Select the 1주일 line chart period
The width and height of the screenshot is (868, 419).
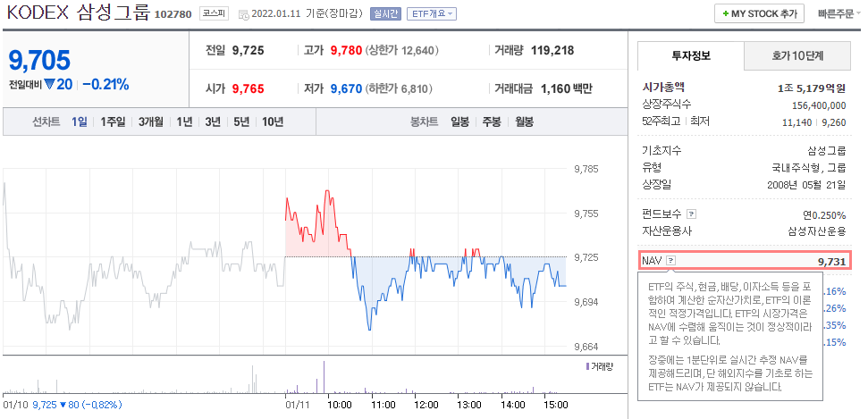pos(113,122)
